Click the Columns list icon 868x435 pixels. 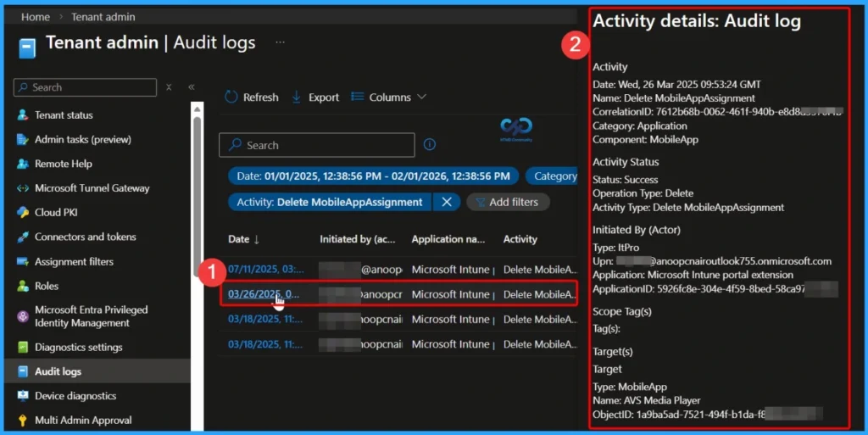click(x=358, y=97)
